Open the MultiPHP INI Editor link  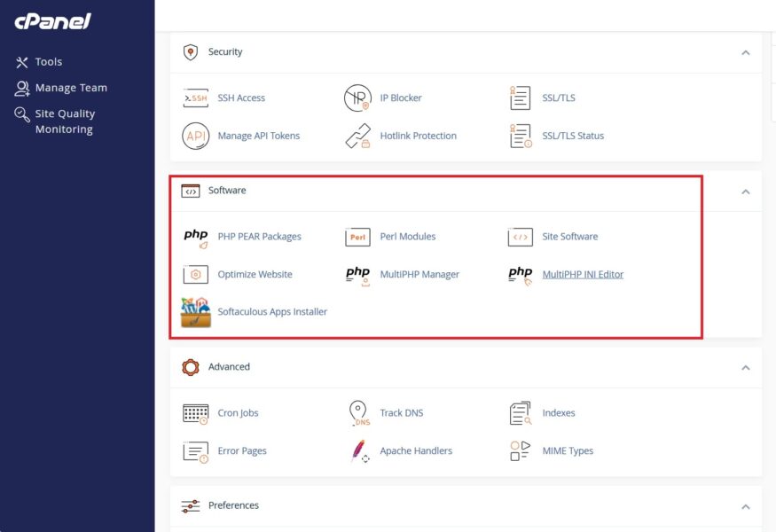[584, 274]
